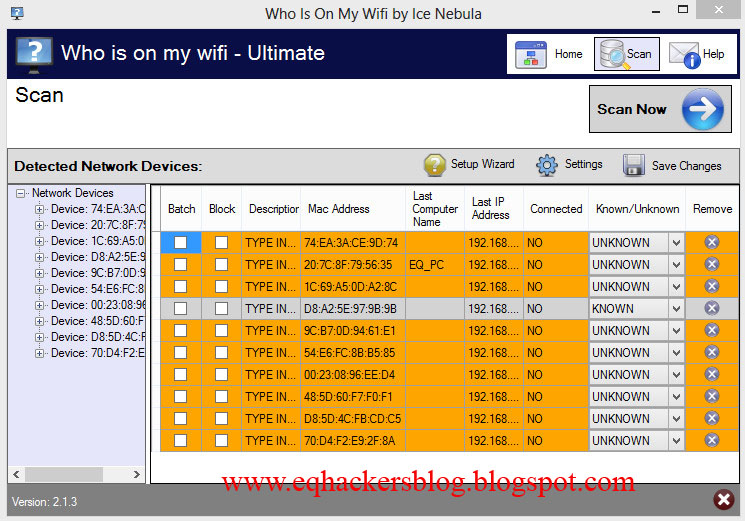Tick Batch box for 1C:69:A5:0D:A2:8C
745x521 pixels.
[180, 286]
